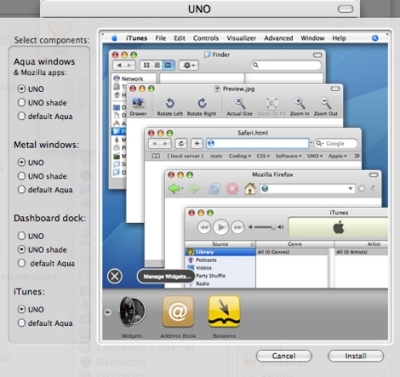Select default Aqua for Metal windows

click(x=22, y=189)
